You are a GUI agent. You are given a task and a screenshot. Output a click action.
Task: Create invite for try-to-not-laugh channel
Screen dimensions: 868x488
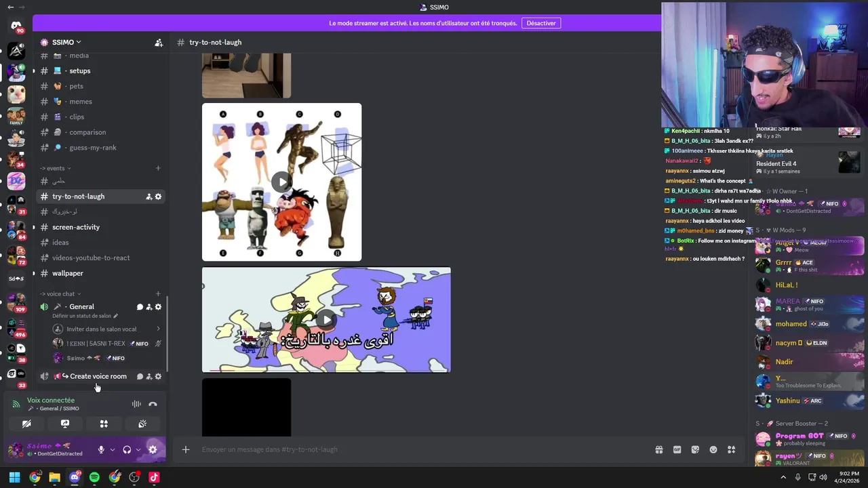coord(149,197)
